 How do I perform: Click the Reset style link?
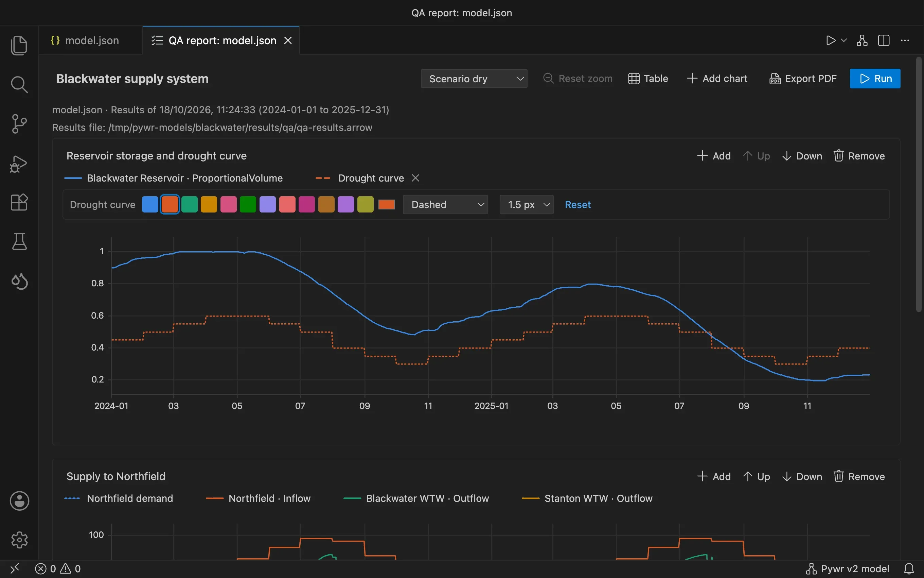(x=578, y=205)
